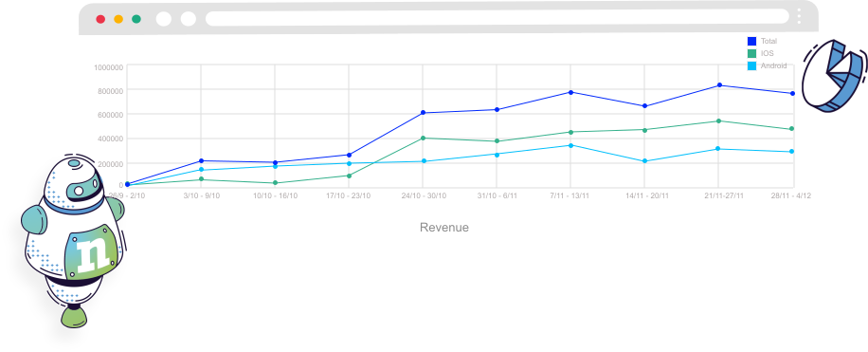Click in the browser address bar

[497, 18]
